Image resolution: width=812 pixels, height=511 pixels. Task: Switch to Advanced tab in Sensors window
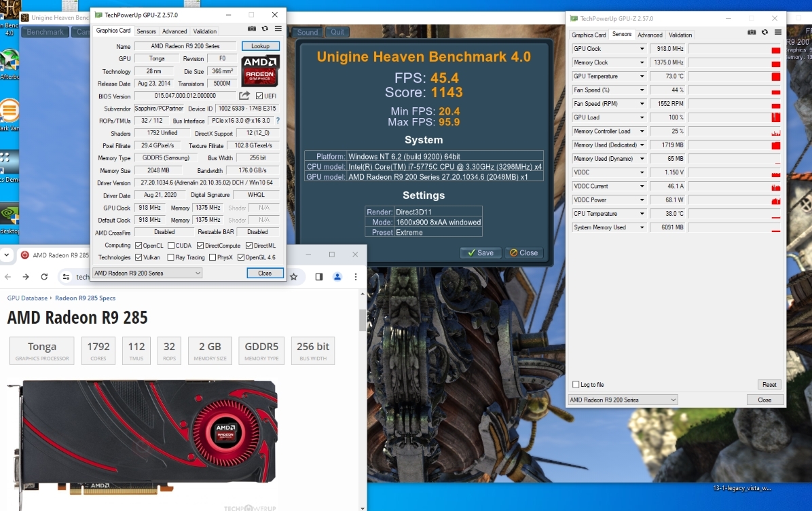tap(650, 35)
